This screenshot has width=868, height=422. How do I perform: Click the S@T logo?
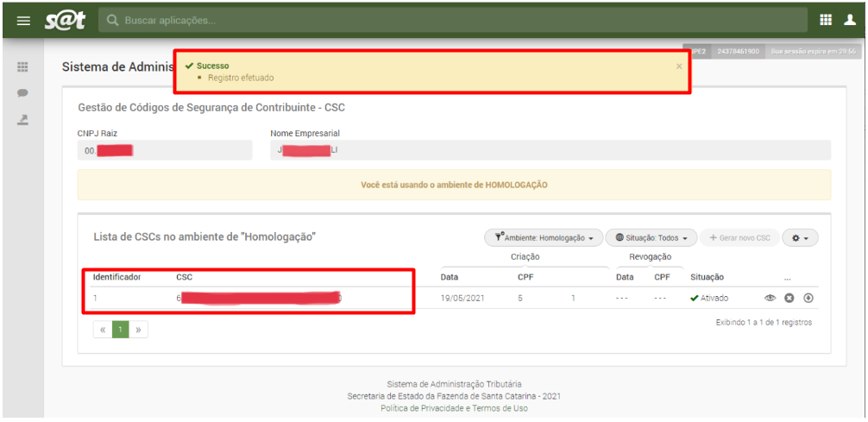(x=65, y=19)
